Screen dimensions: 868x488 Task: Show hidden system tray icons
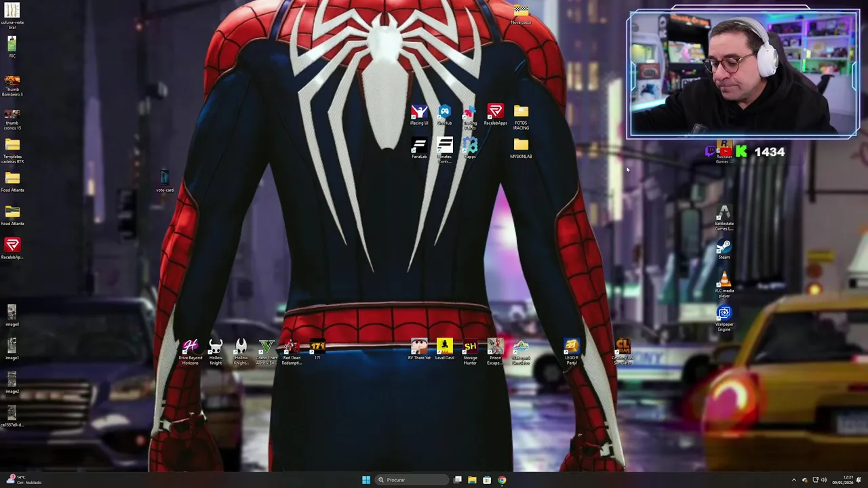tap(794, 480)
